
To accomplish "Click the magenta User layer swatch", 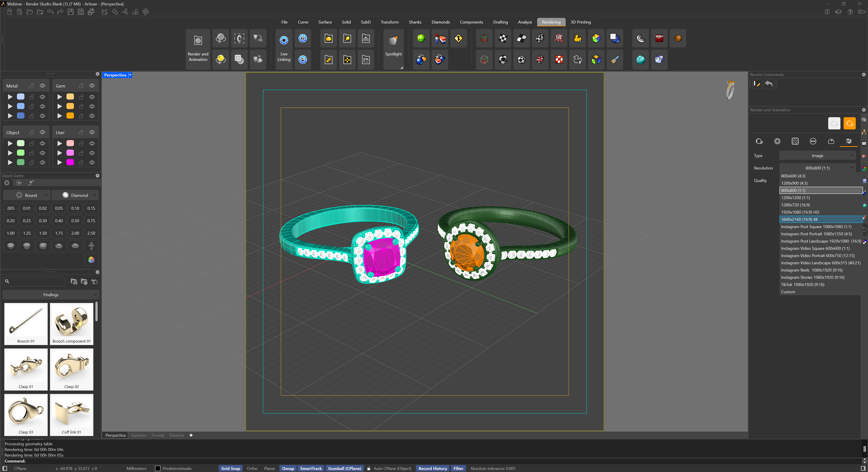I will (70, 162).
